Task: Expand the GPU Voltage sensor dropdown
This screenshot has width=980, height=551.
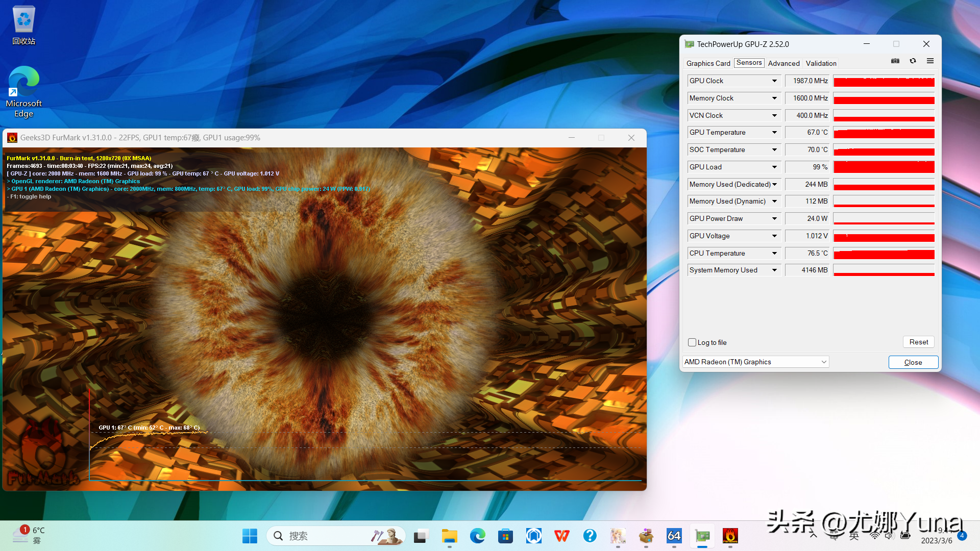Action: 774,236
